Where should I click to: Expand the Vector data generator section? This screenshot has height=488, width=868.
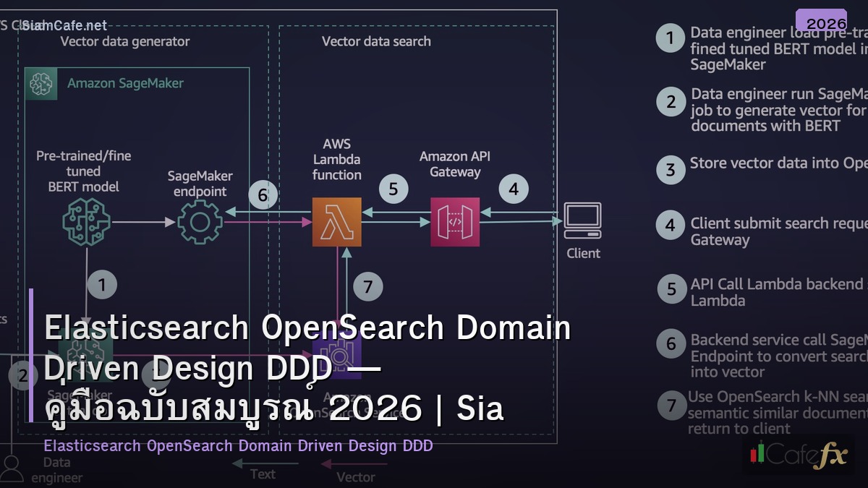click(x=125, y=41)
